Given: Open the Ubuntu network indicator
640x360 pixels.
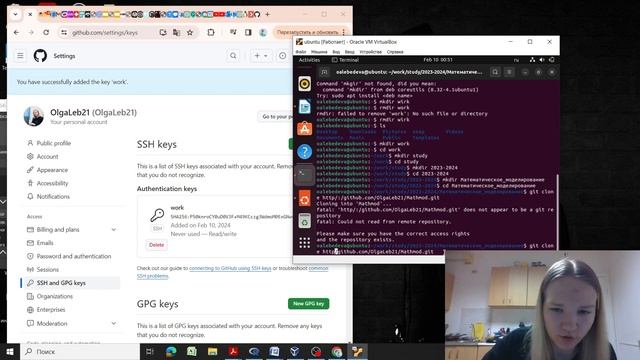Looking at the screenshot, I should point(532,60).
